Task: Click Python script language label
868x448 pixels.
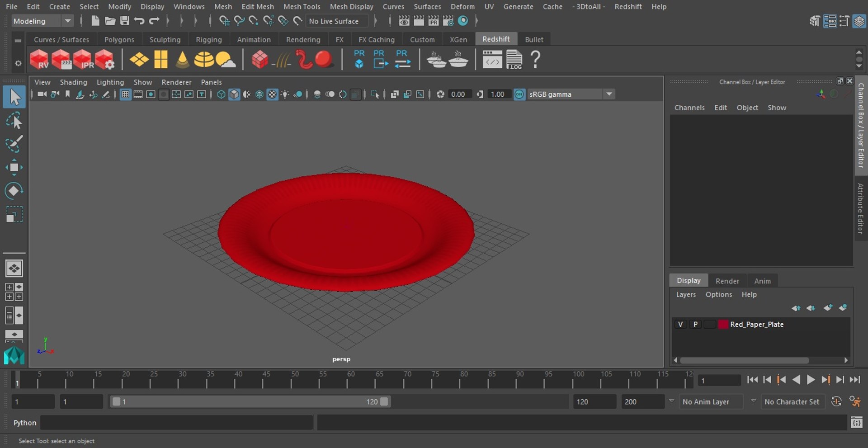Action: (25, 423)
